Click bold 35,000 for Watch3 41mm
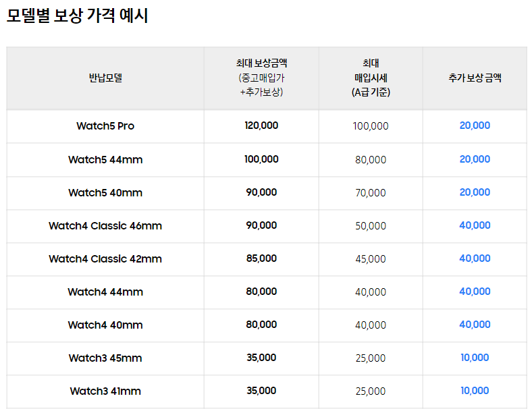Viewport: 532px width, 413px height. pyautogui.click(x=261, y=391)
